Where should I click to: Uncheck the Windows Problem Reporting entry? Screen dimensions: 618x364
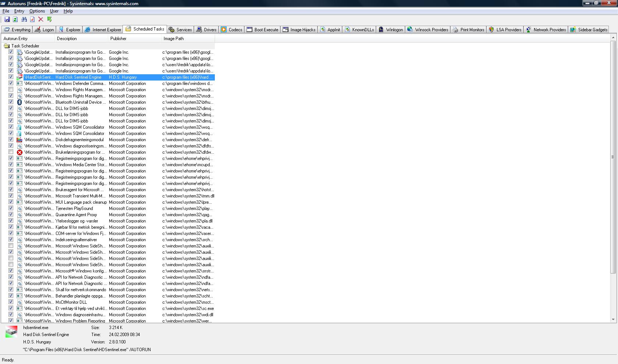click(11, 321)
